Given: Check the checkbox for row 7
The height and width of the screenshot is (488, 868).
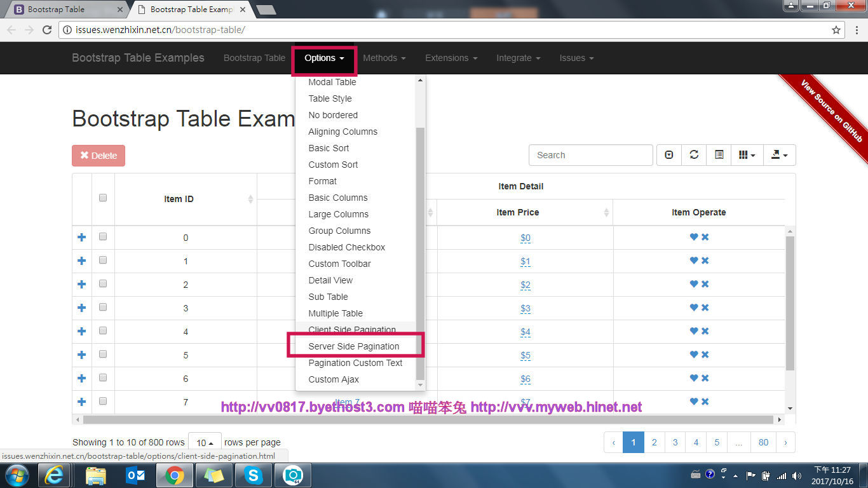Looking at the screenshot, I should 103,401.
